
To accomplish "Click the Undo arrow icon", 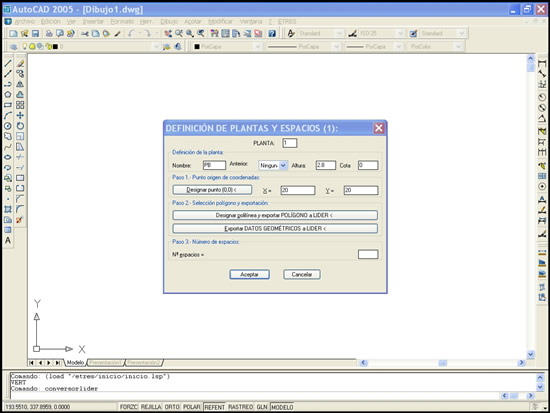I will 131,34.
